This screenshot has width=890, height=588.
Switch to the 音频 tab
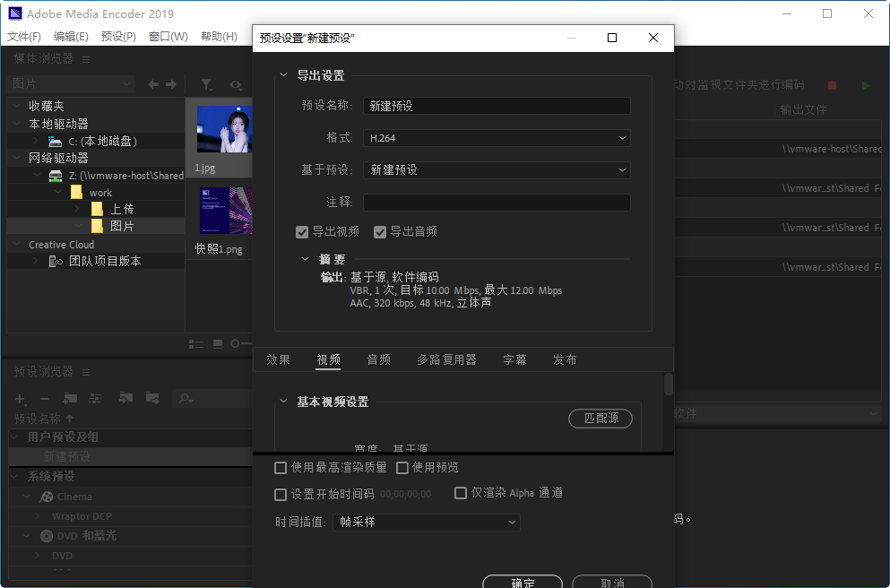point(378,359)
